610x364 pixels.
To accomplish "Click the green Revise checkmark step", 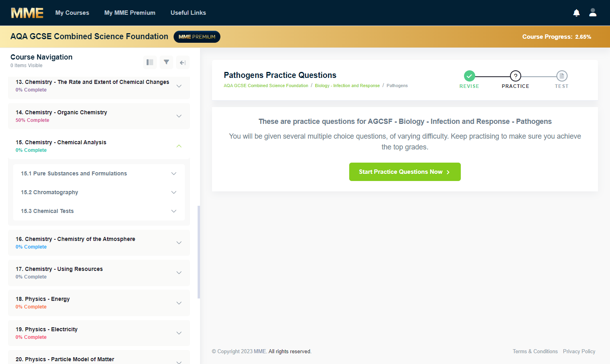I will (469, 76).
